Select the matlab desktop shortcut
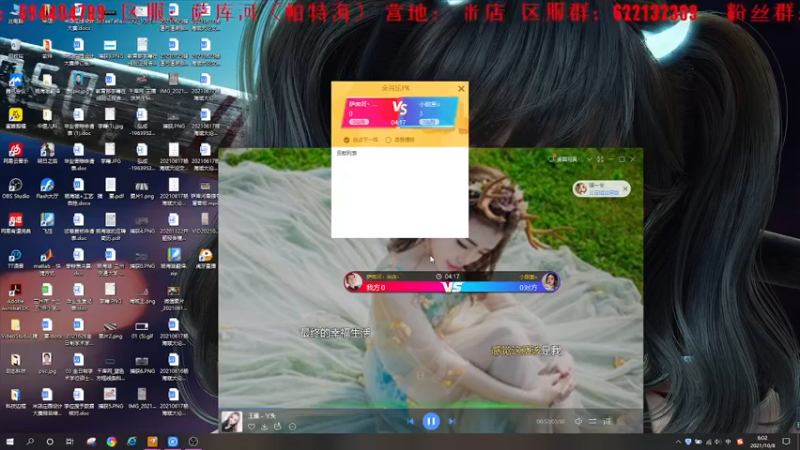The height and width of the screenshot is (450, 800). [x=47, y=262]
